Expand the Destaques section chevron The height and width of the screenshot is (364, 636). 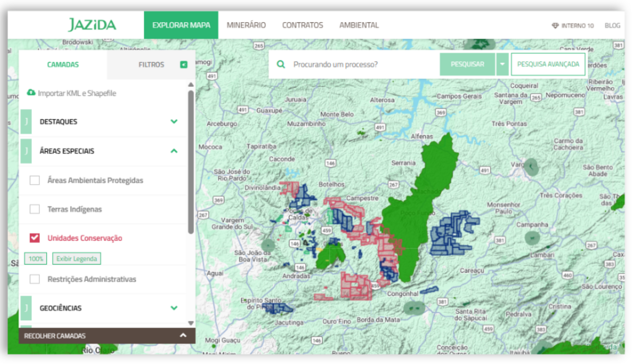pyautogui.click(x=174, y=122)
